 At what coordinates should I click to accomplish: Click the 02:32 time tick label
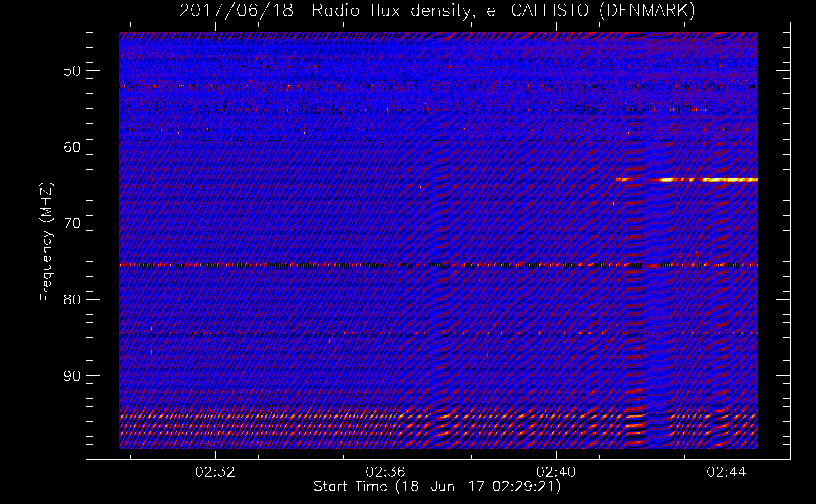215,472
